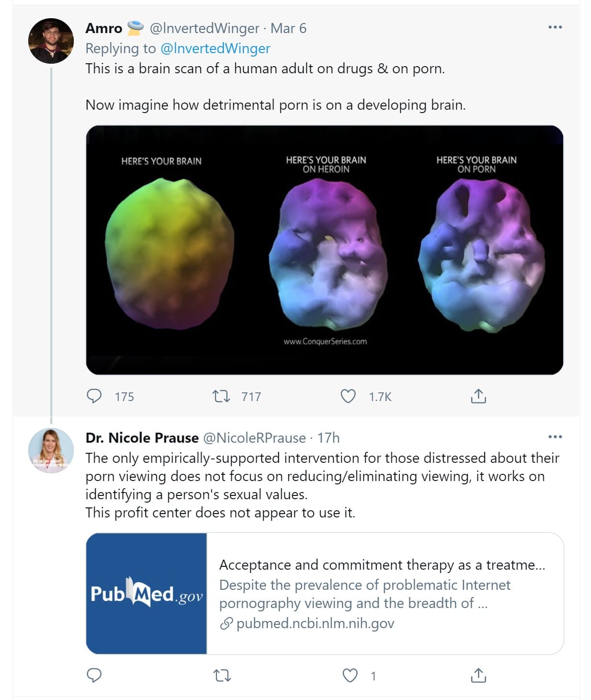Retweet Dr. Nicole Prause's tweet
Image resolution: width=591 pixels, height=700 pixels.
221,676
